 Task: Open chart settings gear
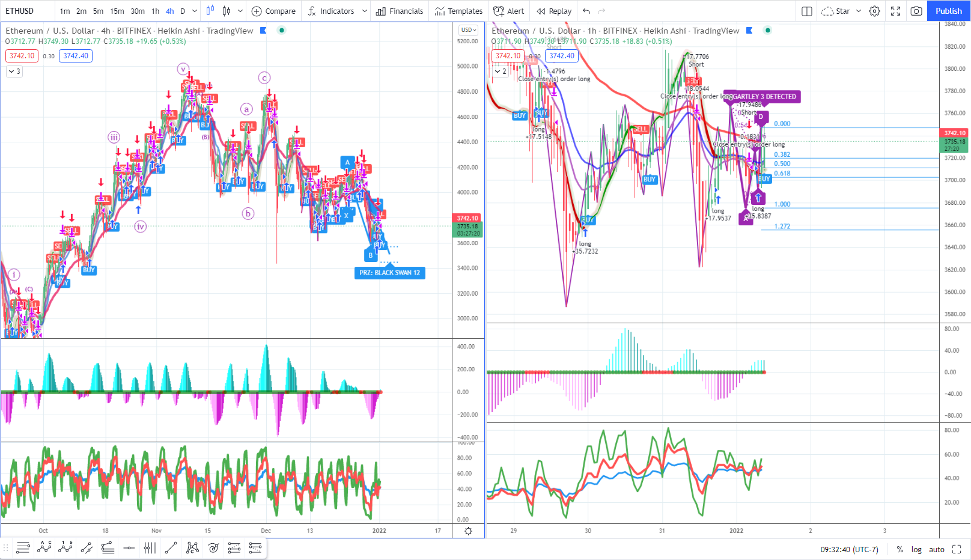[875, 11]
